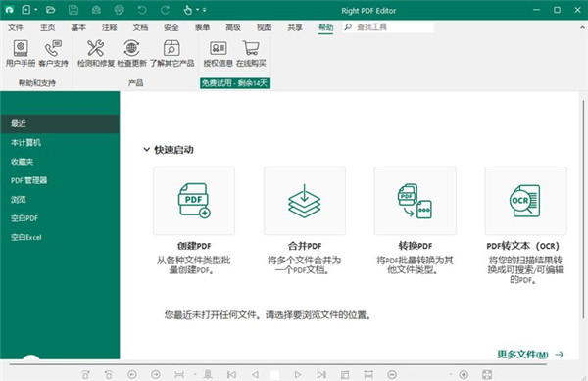Viewport: 588px width, 381px height.
Task: Click the vertical scrollbar on the right
Action: [x=583, y=210]
